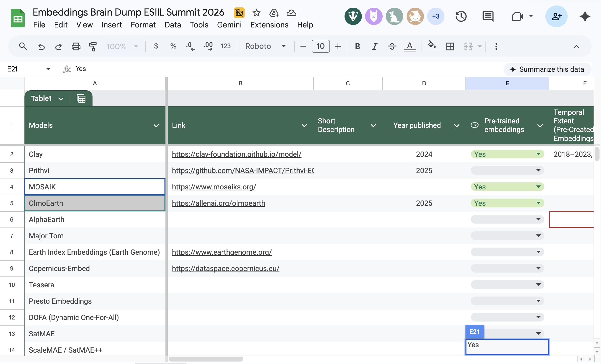The height and width of the screenshot is (364, 601).
Task: Open the Roboto font dropdown
Action: pos(266,46)
